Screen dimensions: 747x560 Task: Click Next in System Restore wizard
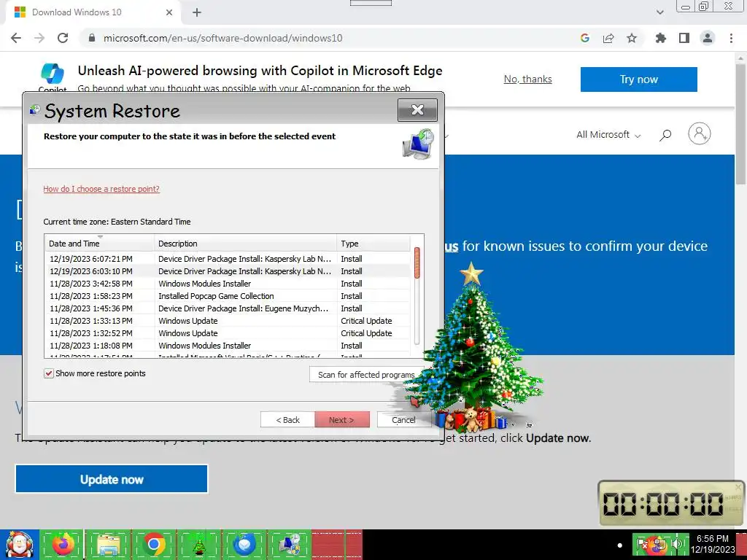tap(341, 419)
